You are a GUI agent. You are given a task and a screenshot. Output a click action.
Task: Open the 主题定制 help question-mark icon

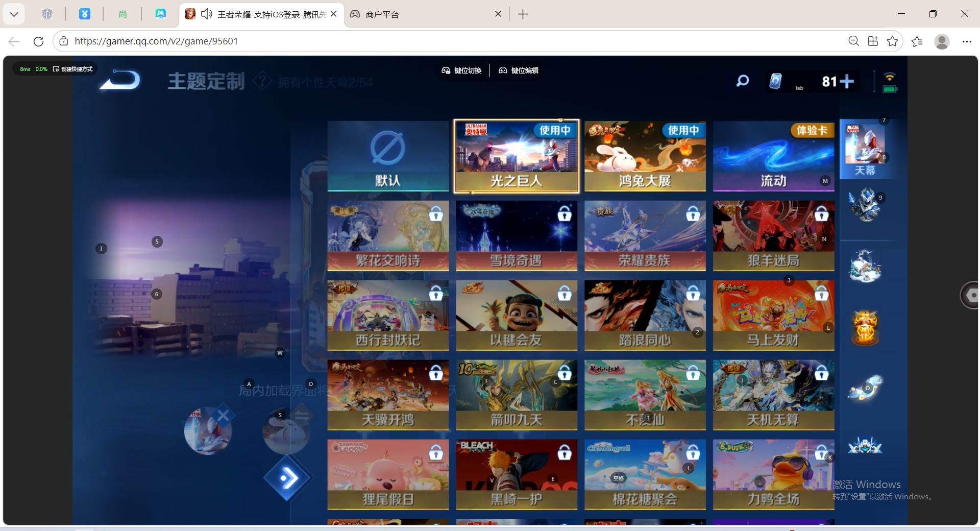pyautogui.click(x=262, y=81)
